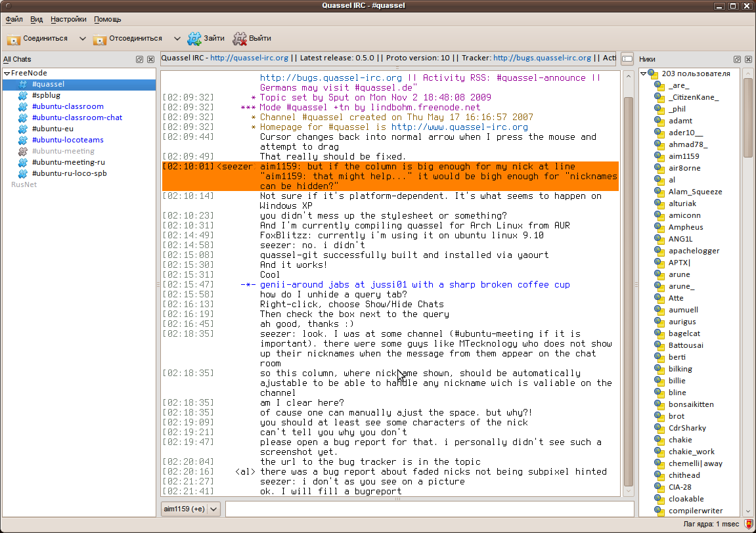The width and height of the screenshot is (756, 533).
Task: Open the Настройки menu
Action: point(68,19)
